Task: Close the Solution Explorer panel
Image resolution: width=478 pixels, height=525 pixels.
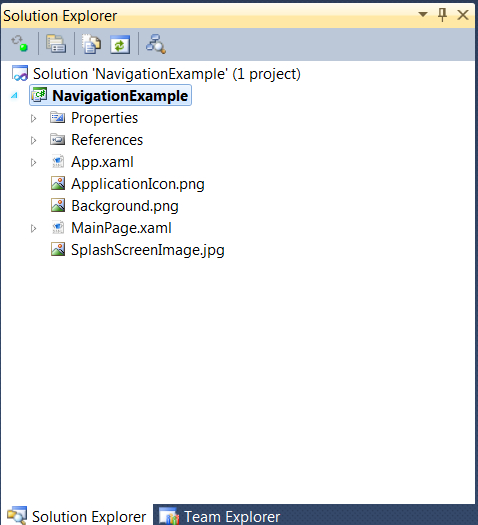Action: [x=463, y=15]
